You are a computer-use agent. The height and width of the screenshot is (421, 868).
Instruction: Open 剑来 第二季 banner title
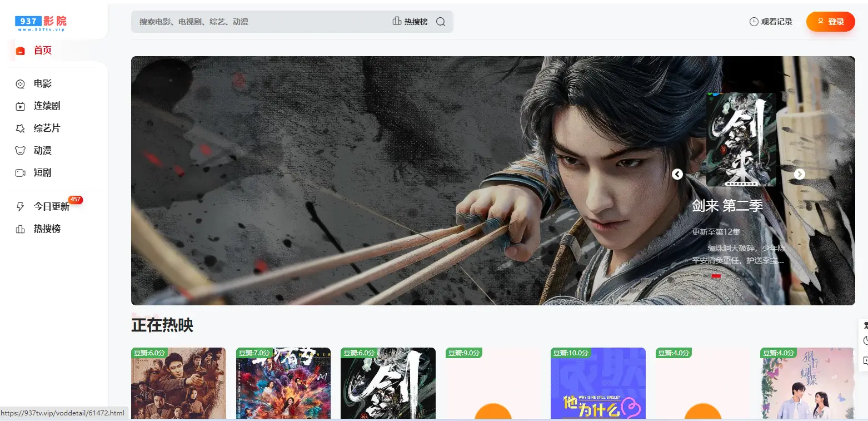click(727, 206)
